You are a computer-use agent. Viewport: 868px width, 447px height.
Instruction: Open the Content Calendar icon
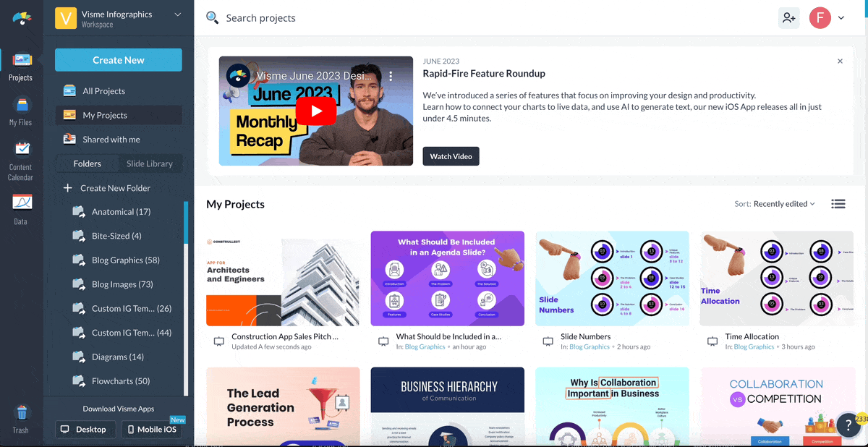(x=22, y=149)
